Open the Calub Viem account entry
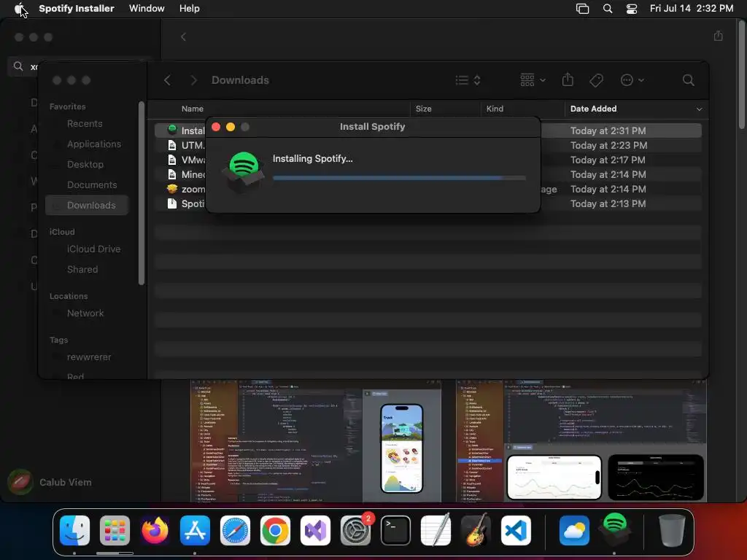Screen dimensions: 747x560 point(50,482)
